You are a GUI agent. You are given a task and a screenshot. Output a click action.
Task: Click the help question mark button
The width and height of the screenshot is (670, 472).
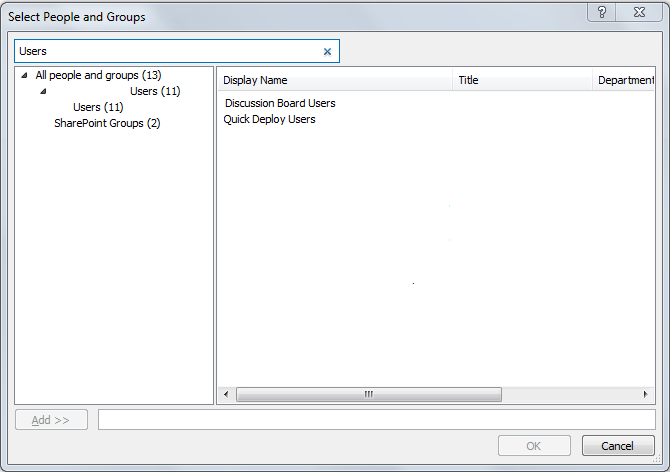[x=601, y=12]
